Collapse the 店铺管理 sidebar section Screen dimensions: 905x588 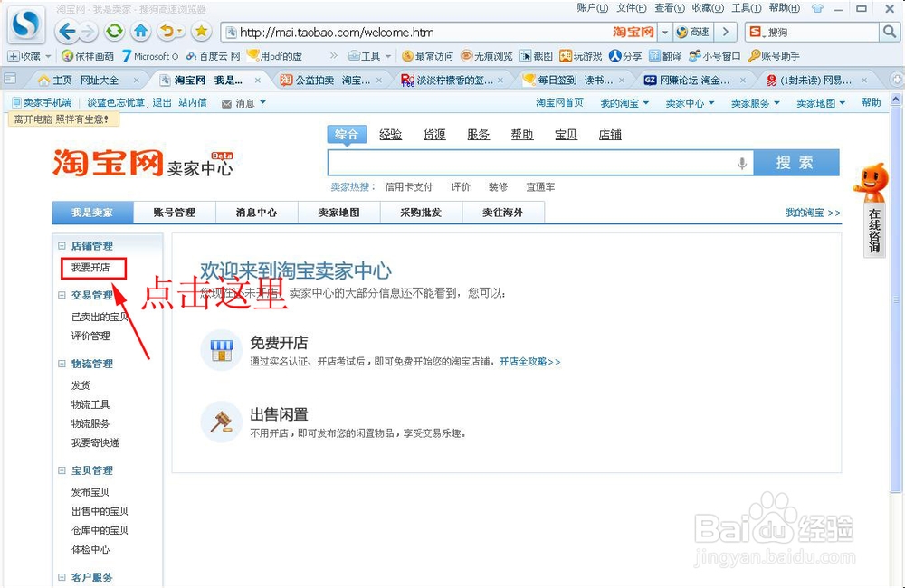(62, 246)
